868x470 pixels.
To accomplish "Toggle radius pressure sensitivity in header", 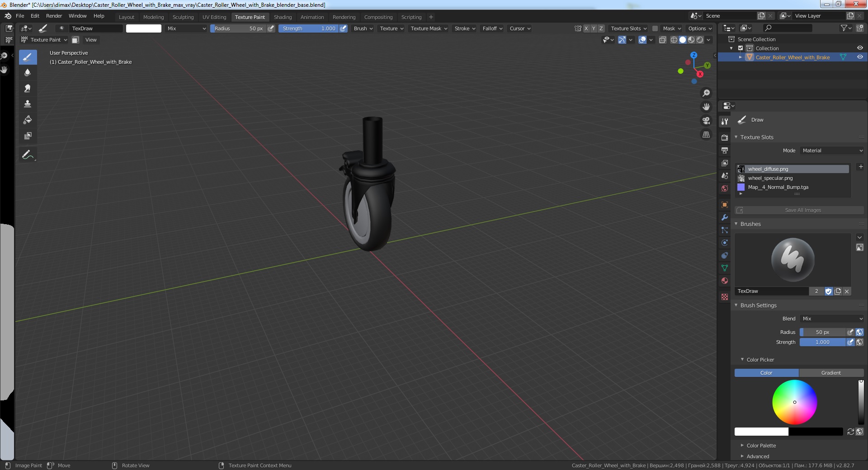I will pyautogui.click(x=271, y=28).
